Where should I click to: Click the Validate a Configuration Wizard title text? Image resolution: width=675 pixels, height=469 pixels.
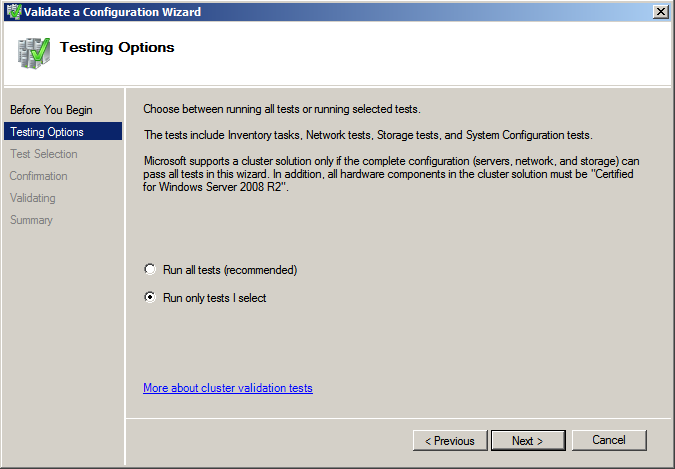112,12
